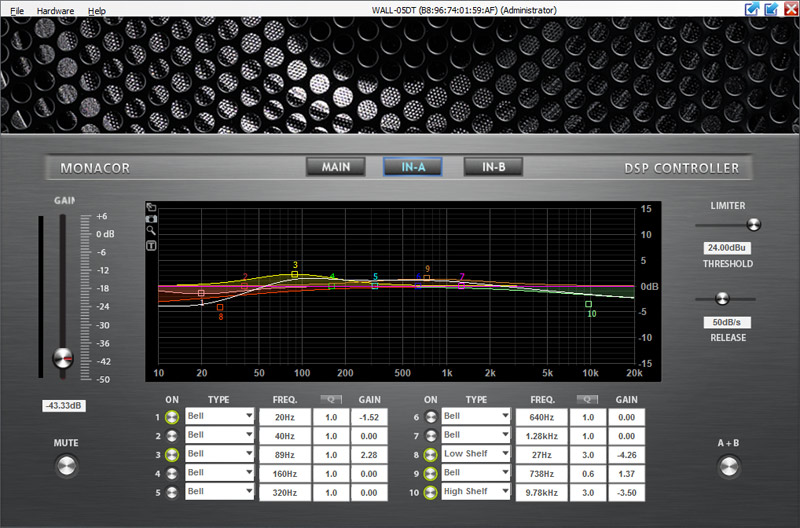Click the limiter threshold slider knob
This screenshot has width=800, height=528.
(752, 225)
